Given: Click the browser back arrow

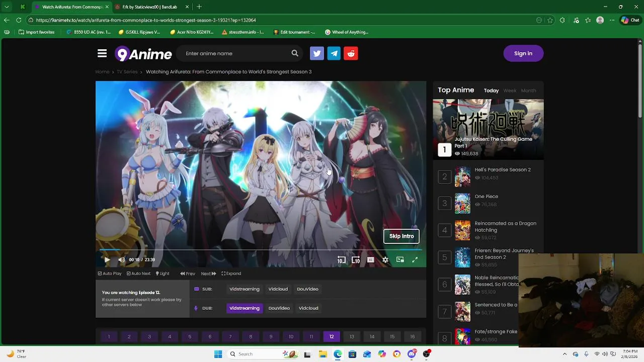Looking at the screenshot, I should point(7,20).
